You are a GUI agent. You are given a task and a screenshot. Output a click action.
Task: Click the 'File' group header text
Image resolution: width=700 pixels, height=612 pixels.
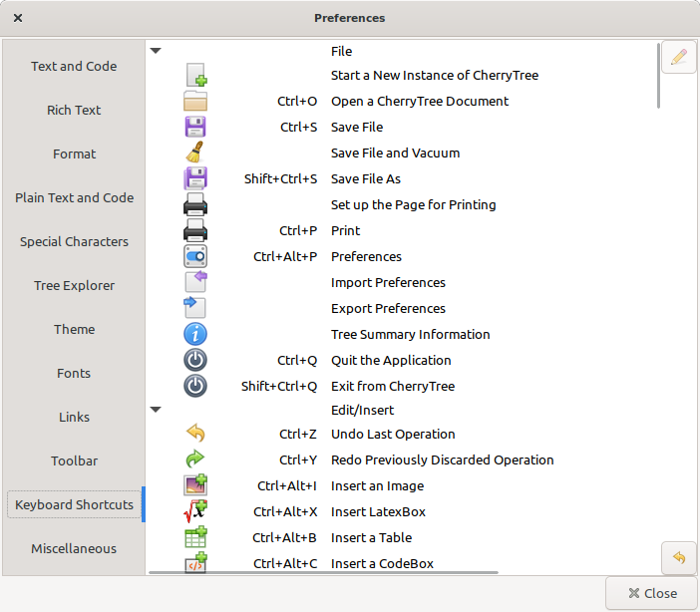pos(341,52)
